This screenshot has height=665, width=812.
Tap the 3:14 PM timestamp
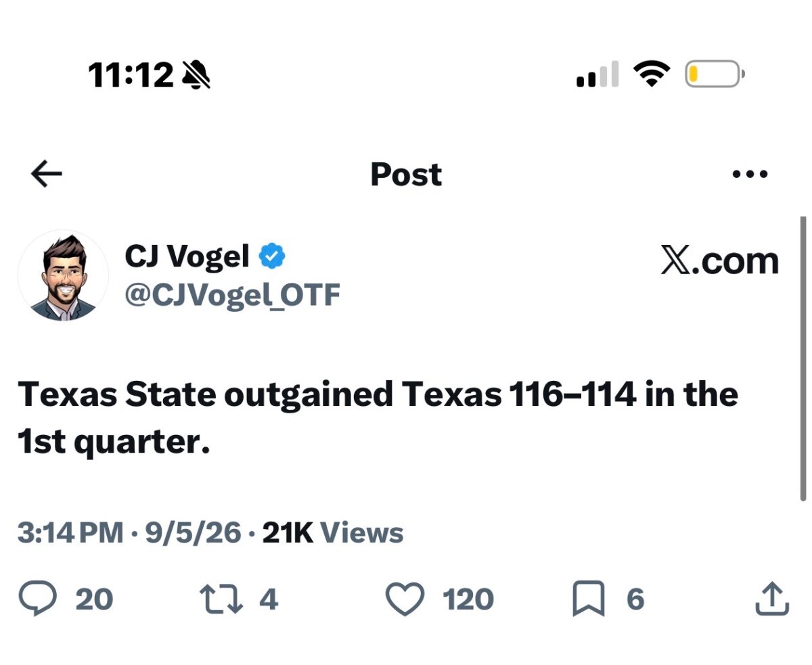(70, 534)
